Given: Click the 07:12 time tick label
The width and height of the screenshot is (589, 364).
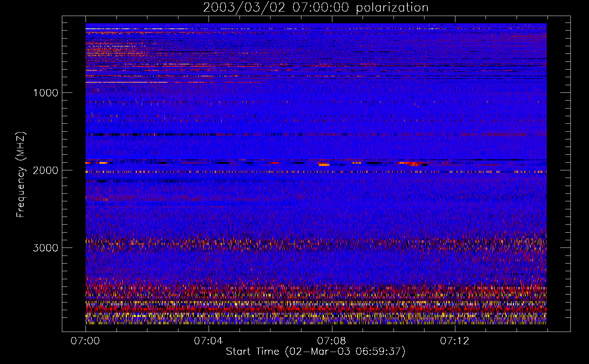Looking at the screenshot, I should click(454, 341).
